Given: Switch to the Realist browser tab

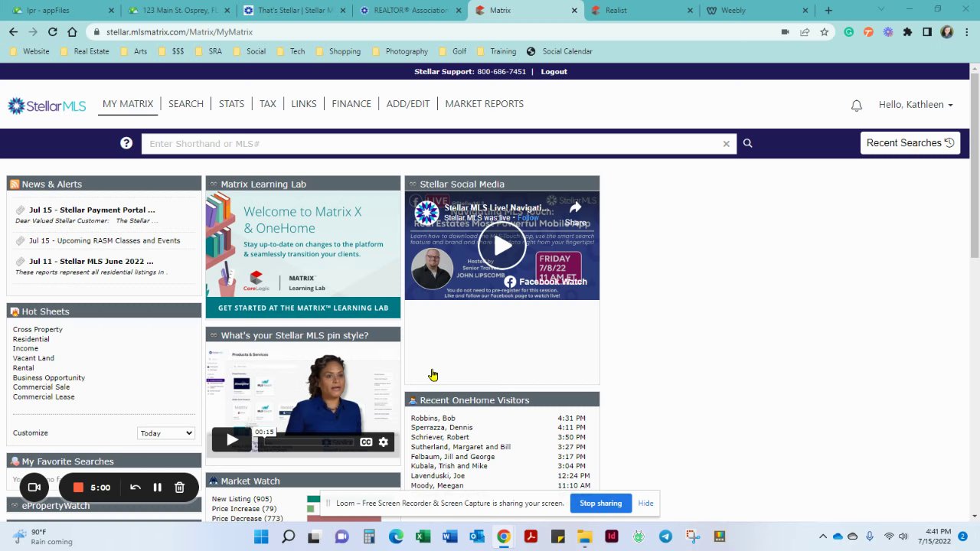Looking at the screenshot, I should (642, 11).
